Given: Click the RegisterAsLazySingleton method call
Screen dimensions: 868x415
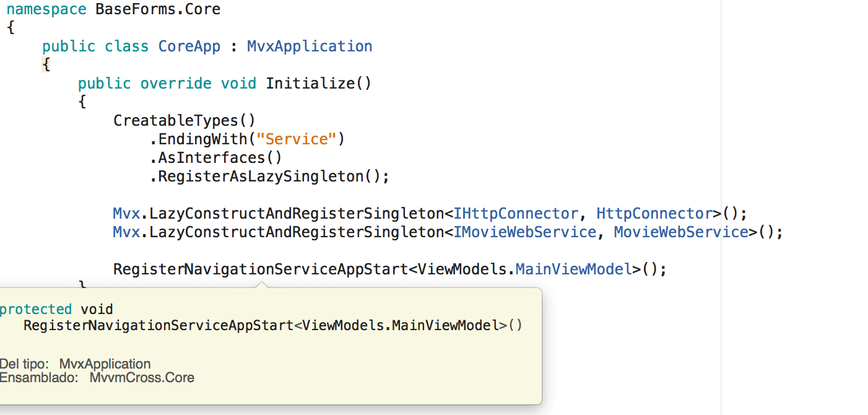Looking at the screenshot, I should pos(260,177).
